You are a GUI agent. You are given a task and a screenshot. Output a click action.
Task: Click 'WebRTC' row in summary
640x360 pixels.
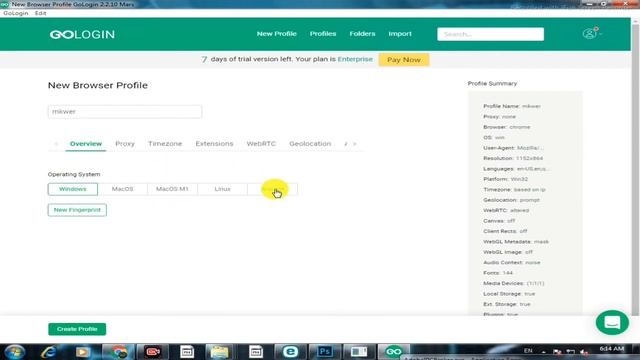(x=506, y=211)
